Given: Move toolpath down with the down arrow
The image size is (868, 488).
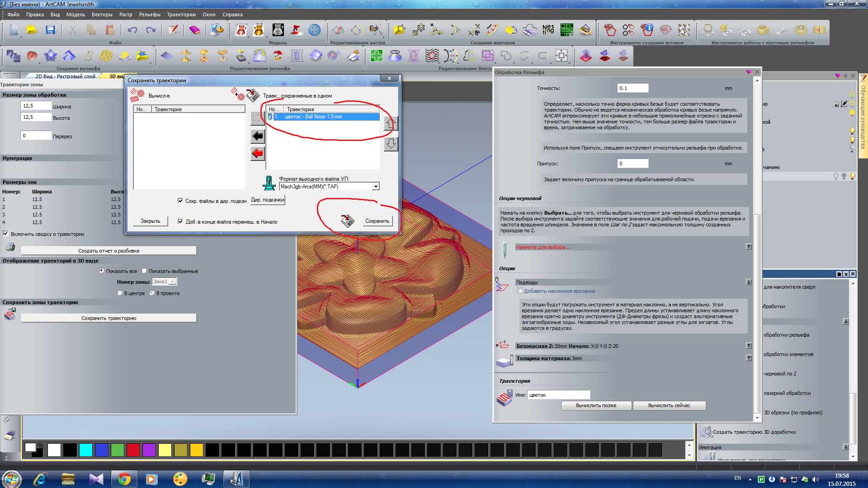Looking at the screenshot, I should click(391, 144).
